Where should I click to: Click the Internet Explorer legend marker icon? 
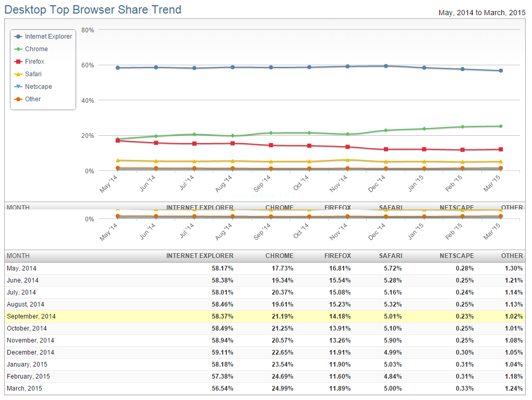tap(19, 37)
